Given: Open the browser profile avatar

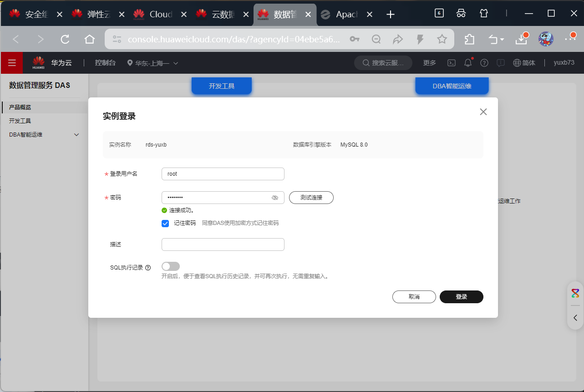Looking at the screenshot, I should [x=546, y=39].
